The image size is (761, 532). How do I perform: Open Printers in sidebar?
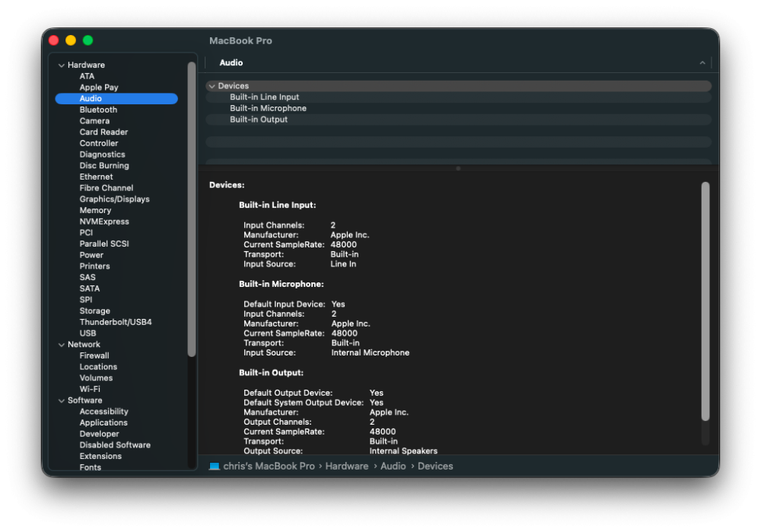[x=94, y=266]
